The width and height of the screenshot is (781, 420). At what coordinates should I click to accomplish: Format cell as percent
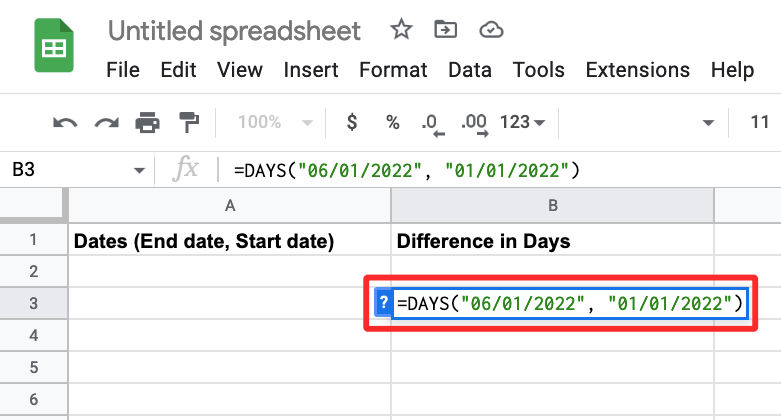click(393, 123)
